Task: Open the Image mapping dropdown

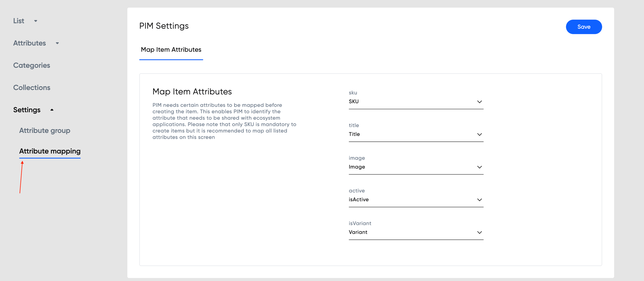Action: (x=416, y=167)
